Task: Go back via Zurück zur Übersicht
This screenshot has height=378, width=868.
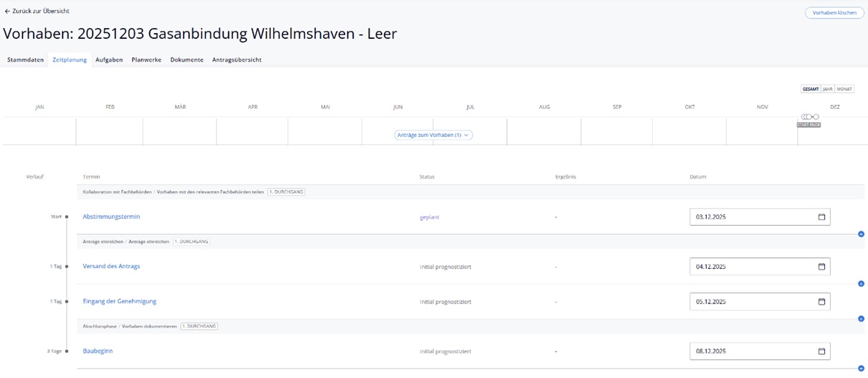Action: pos(37,11)
